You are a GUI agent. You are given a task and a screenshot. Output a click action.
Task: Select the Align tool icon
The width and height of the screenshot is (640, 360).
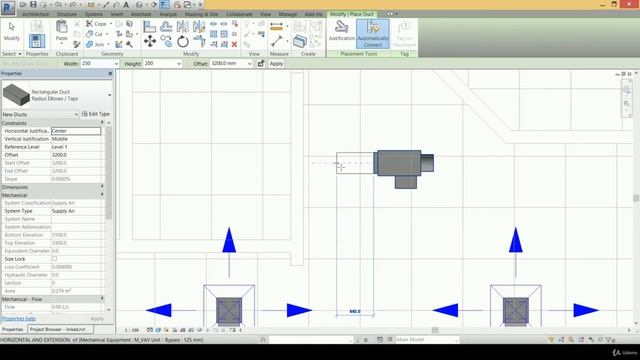(x=150, y=27)
